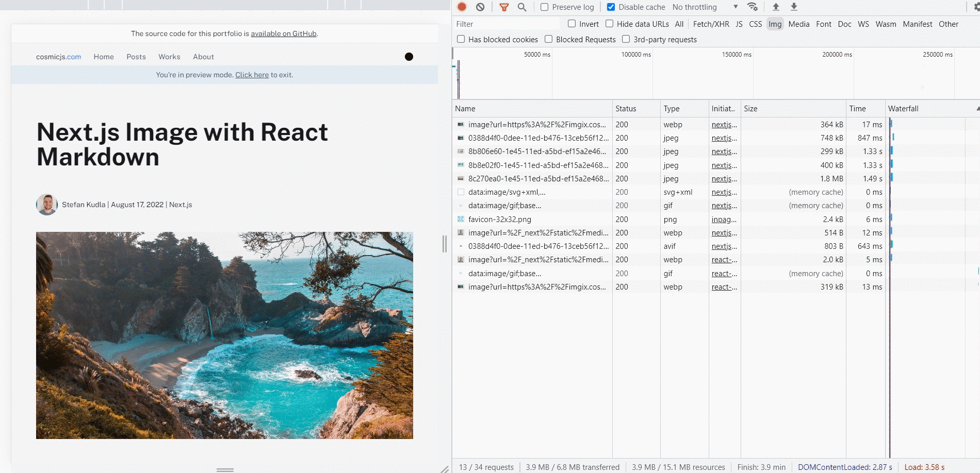Check Has blocked cookies
The image size is (980, 473).
(x=461, y=39)
